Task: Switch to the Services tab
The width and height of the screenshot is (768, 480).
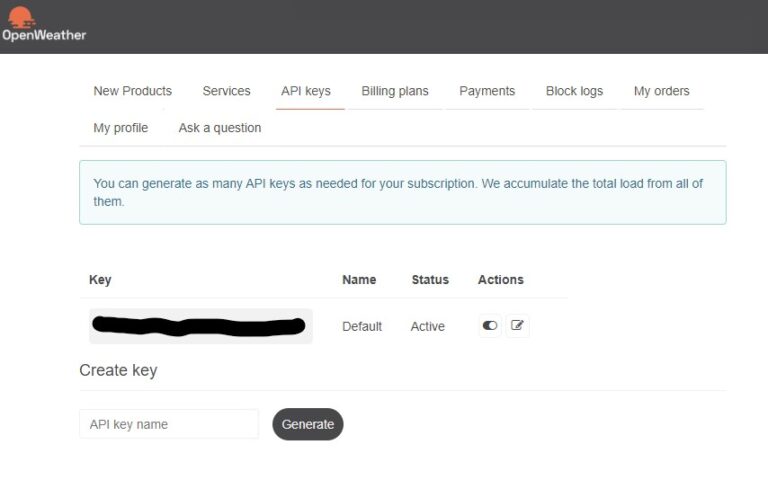Action: [226, 91]
